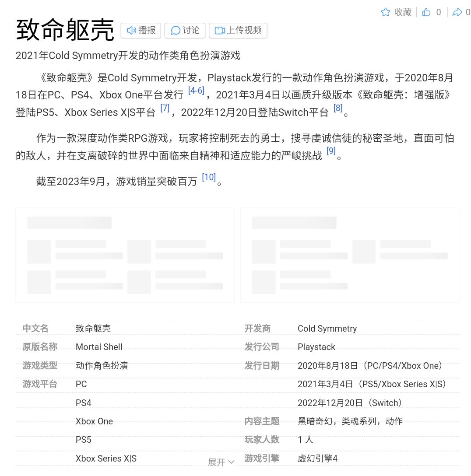Click the like count next to thumbs-up
471x476 pixels.
[x=439, y=12]
